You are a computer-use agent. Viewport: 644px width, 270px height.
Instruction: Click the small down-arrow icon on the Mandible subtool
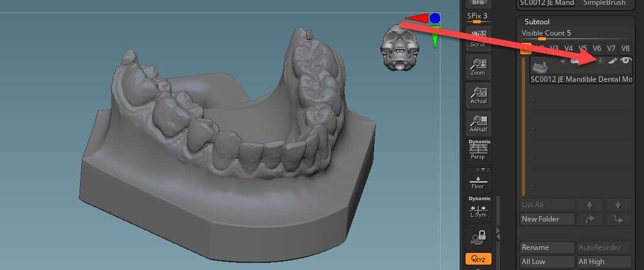tap(563, 61)
